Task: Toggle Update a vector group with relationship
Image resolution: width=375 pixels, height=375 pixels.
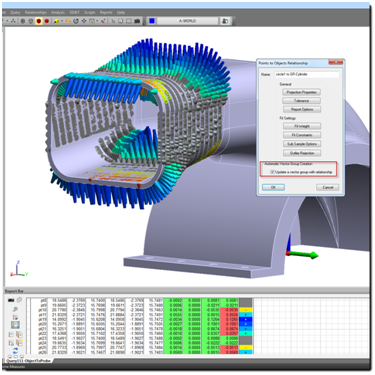Action: point(273,172)
